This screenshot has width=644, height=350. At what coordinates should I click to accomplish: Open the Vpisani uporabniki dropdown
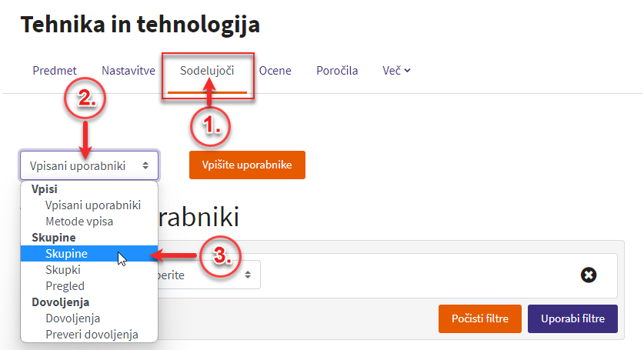point(89,165)
